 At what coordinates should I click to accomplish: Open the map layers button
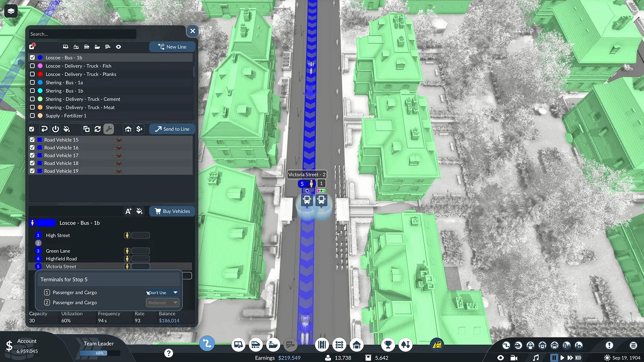[x=11, y=11]
